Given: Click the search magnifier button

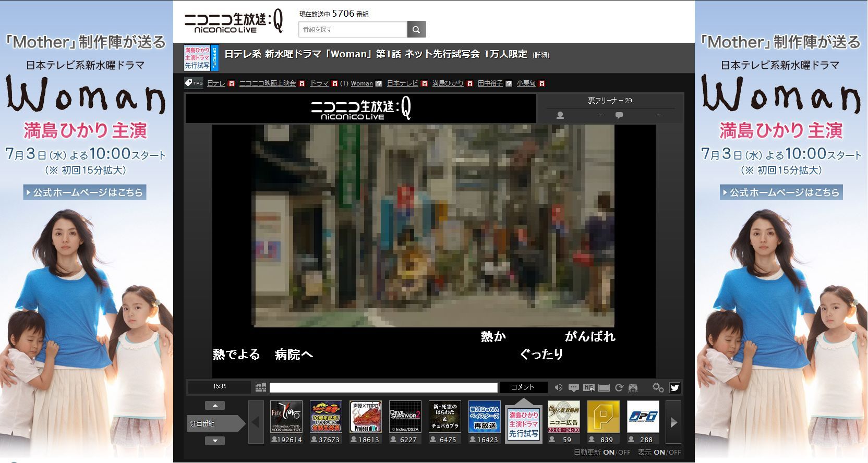Looking at the screenshot, I should pyautogui.click(x=416, y=29).
